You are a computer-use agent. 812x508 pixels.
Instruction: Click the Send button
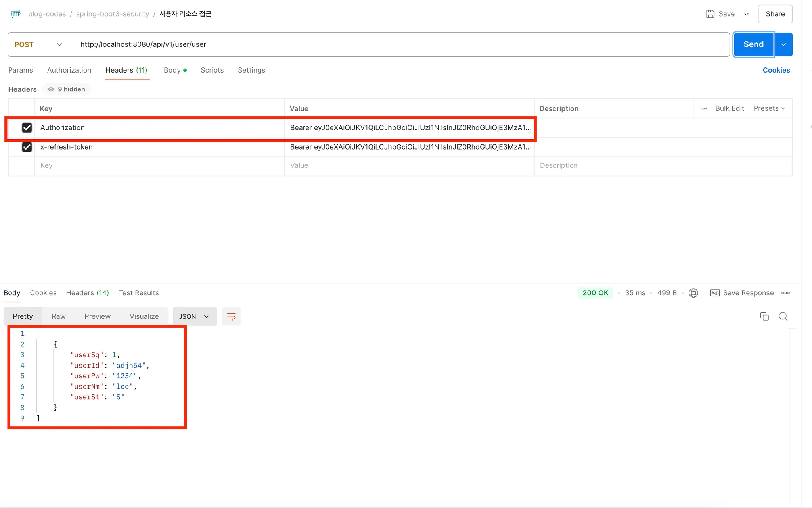[x=753, y=44]
